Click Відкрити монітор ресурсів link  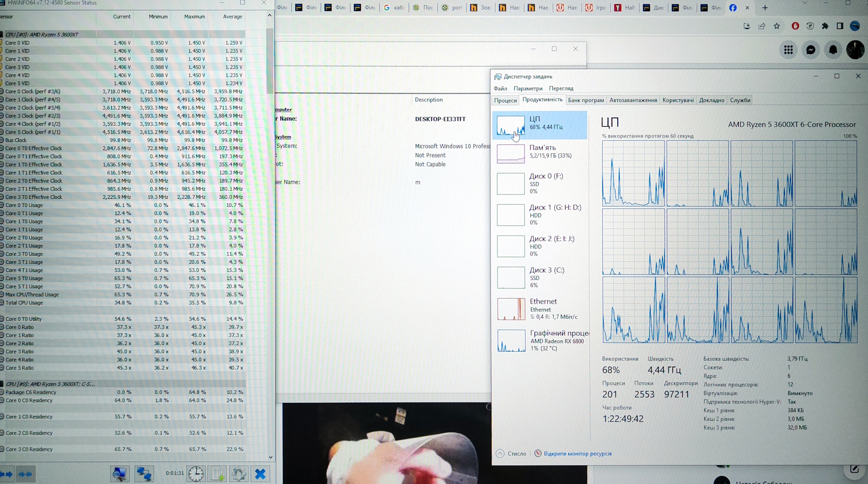(577, 453)
